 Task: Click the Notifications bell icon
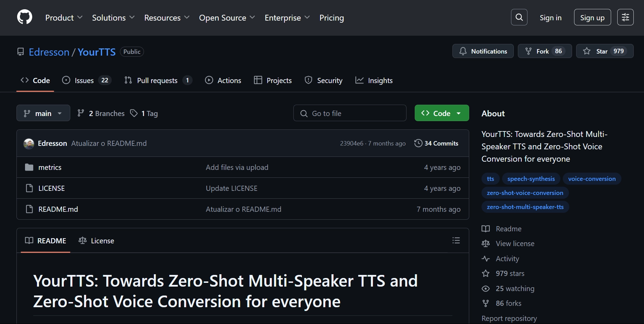tap(463, 51)
